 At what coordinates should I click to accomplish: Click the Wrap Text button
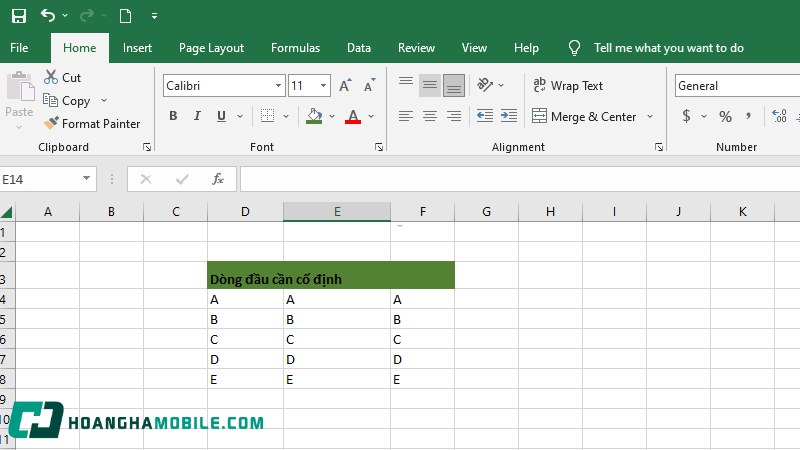[x=568, y=86]
